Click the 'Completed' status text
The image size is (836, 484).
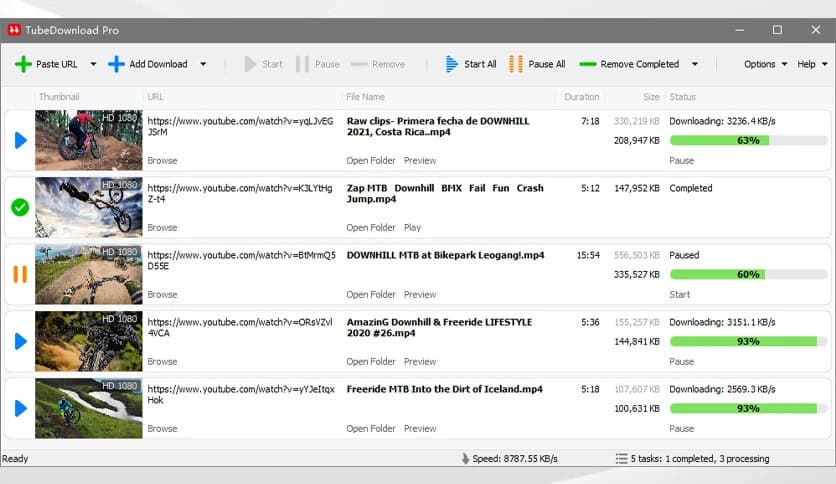pos(690,188)
